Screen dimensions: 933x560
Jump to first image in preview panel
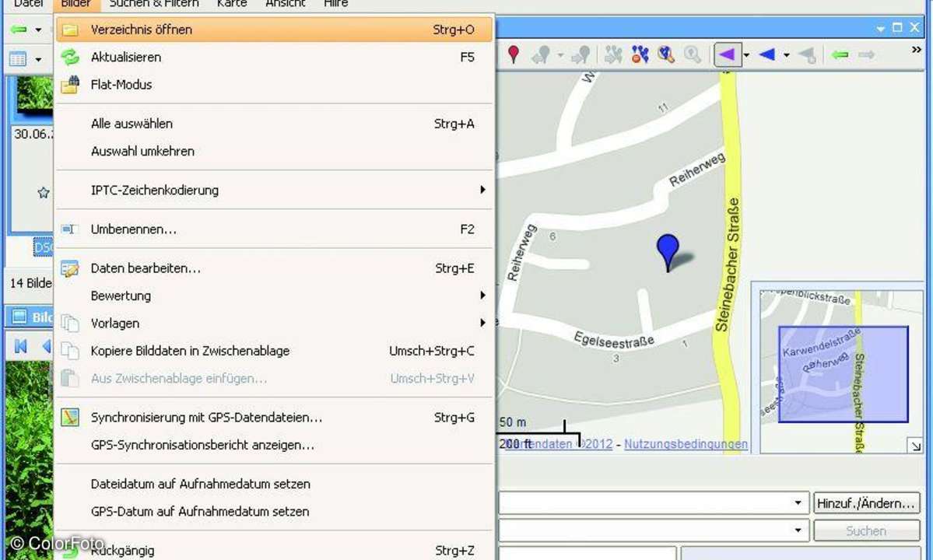[x=21, y=346]
